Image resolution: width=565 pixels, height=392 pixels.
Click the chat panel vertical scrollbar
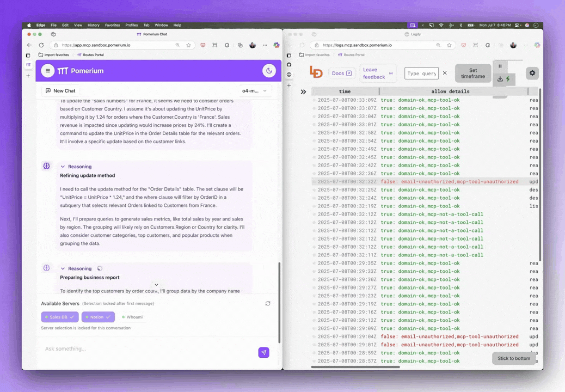point(279,303)
